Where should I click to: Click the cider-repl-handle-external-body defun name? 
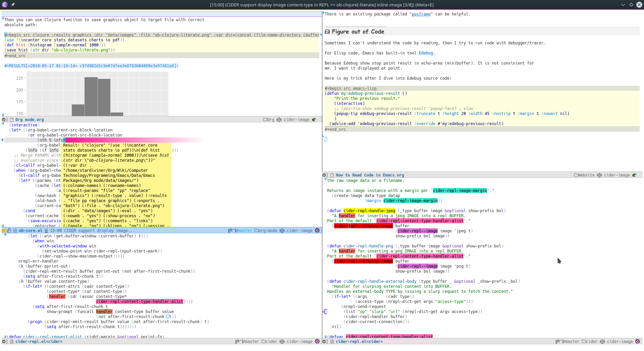coord(380,281)
